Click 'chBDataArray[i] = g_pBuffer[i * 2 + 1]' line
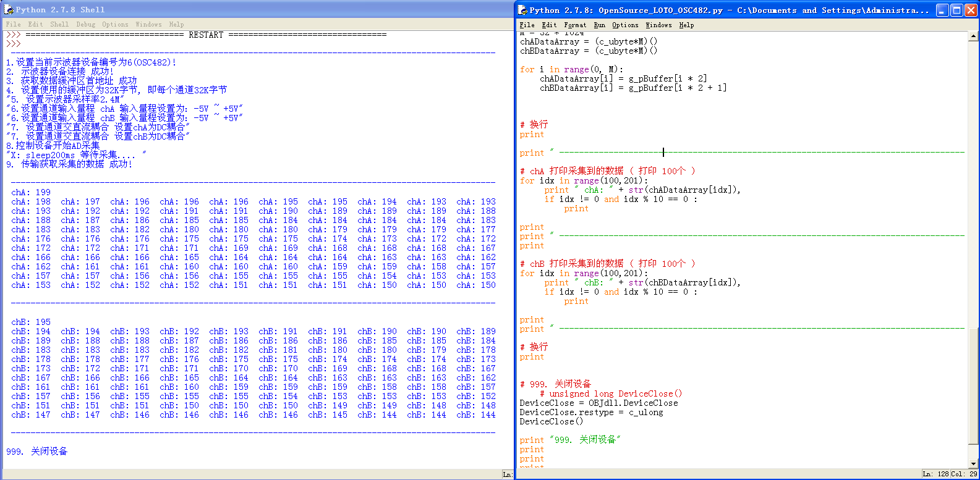Screen dimensions: 980x480 [x=633, y=88]
